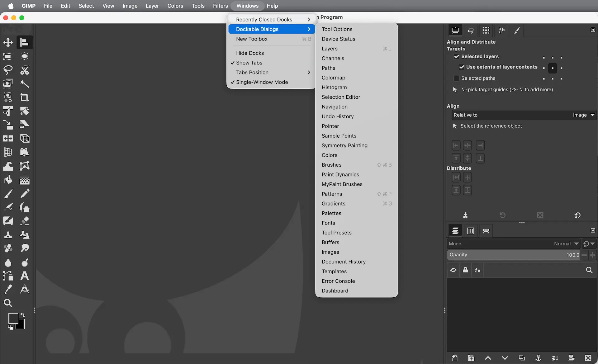Switch to the Paths tab in layers dock
The height and width of the screenshot is (364, 598).
click(486, 231)
